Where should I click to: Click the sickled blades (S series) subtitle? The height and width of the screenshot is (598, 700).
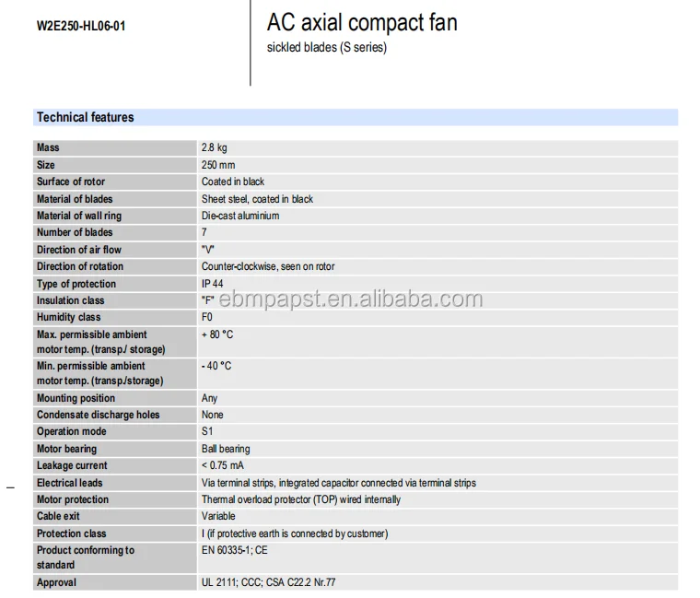click(x=326, y=47)
